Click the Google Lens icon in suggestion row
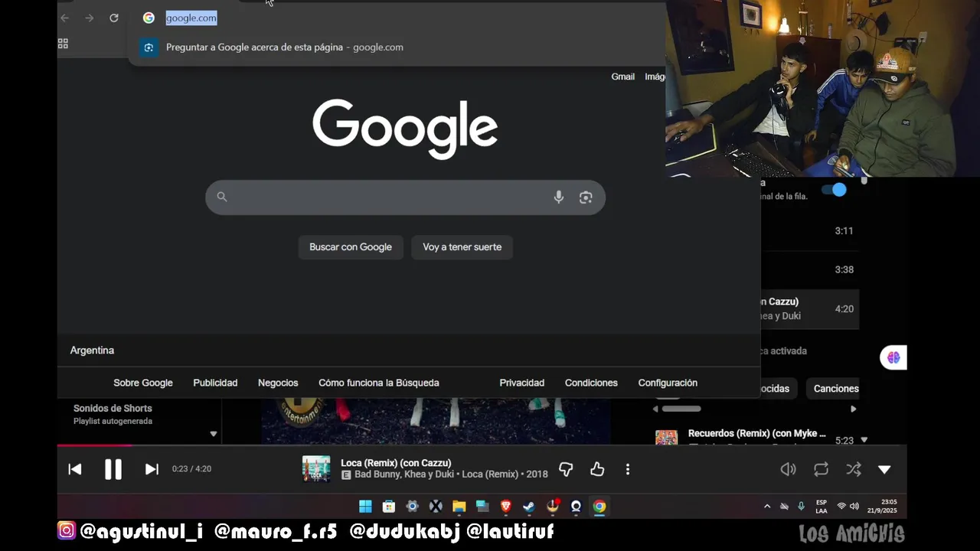The image size is (980, 551). pyautogui.click(x=149, y=47)
